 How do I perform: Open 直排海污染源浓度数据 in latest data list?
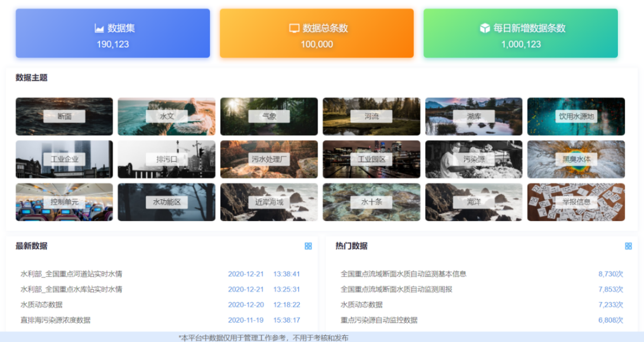[x=59, y=320]
